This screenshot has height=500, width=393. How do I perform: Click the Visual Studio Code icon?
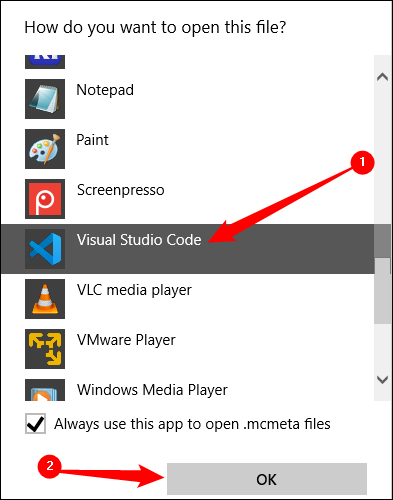coord(45,249)
